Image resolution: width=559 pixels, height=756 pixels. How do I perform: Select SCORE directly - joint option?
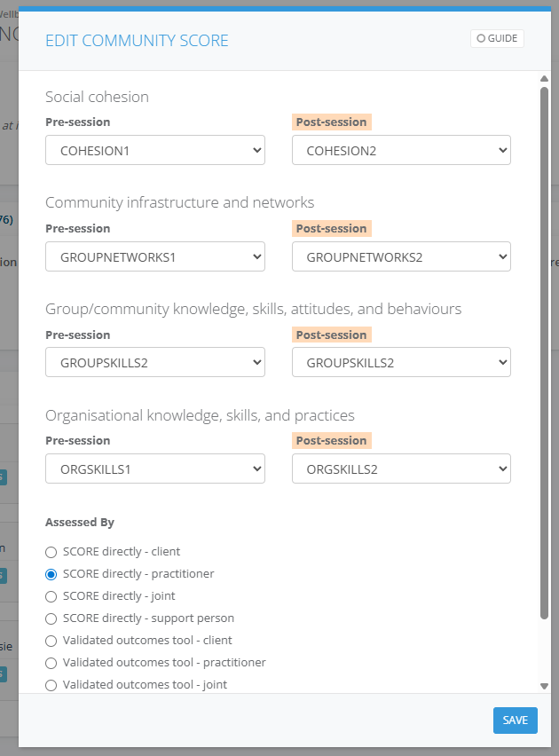pos(51,596)
